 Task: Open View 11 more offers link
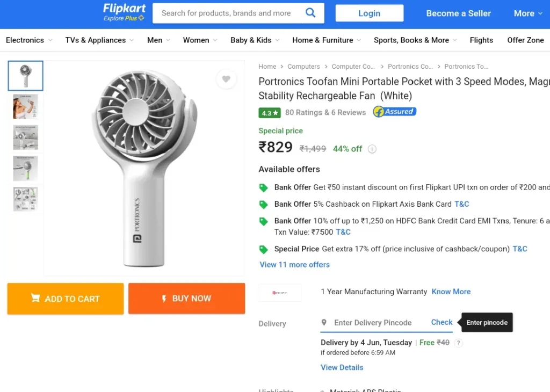click(x=295, y=265)
